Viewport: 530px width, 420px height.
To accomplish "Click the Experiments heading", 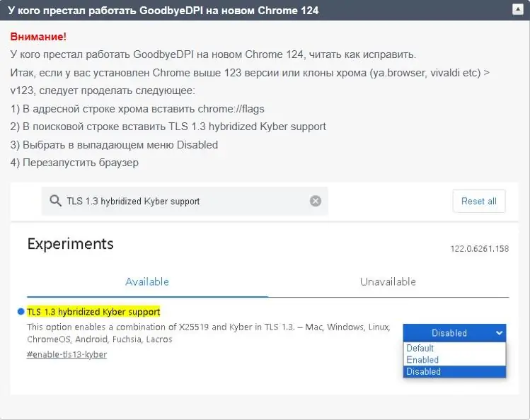I will pos(70,244).
